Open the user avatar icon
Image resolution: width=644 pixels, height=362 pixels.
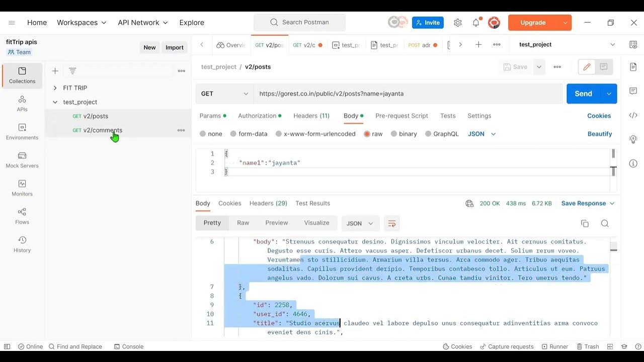pos(494,23)
